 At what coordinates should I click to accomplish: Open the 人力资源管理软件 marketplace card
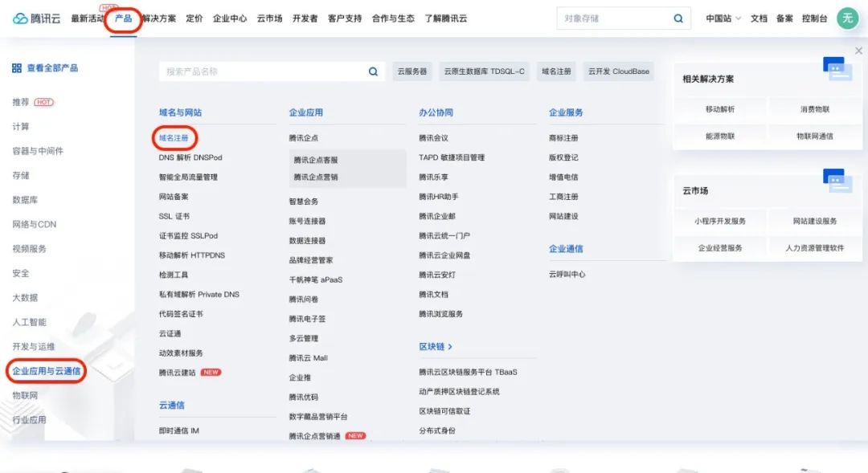pyautogui.click(x=815, y=248)
